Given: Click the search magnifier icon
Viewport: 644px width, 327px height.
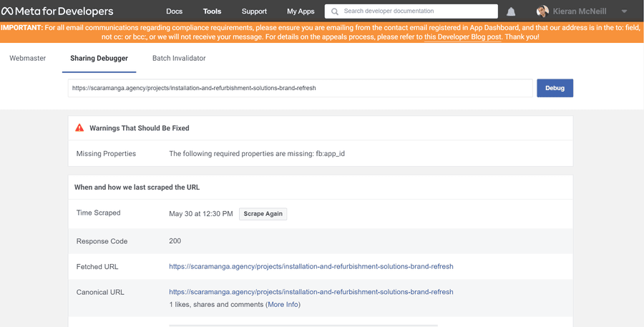Looking at the screenshot, I should click(335, 11).
